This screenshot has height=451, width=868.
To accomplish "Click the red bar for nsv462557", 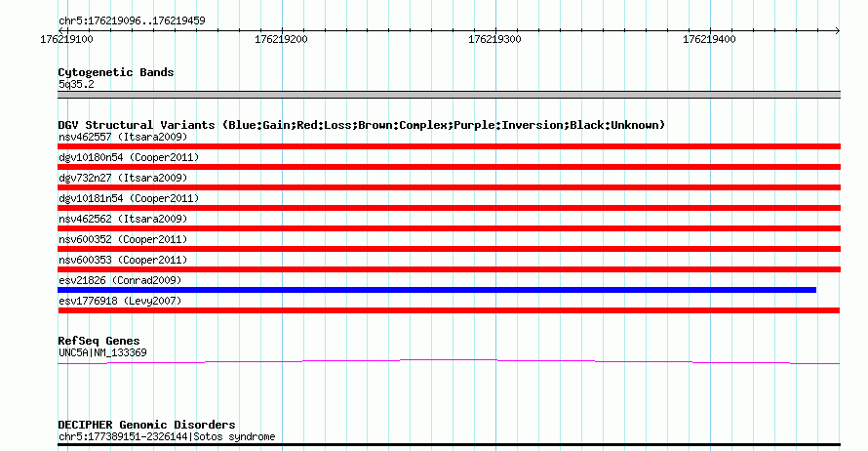I will click(x=449, y=146).
